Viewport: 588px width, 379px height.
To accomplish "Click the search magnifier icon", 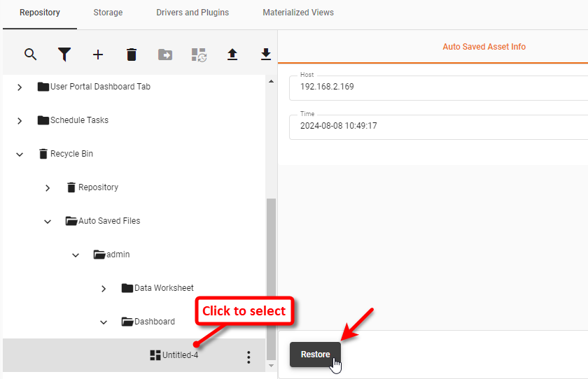I will (30, 55).
